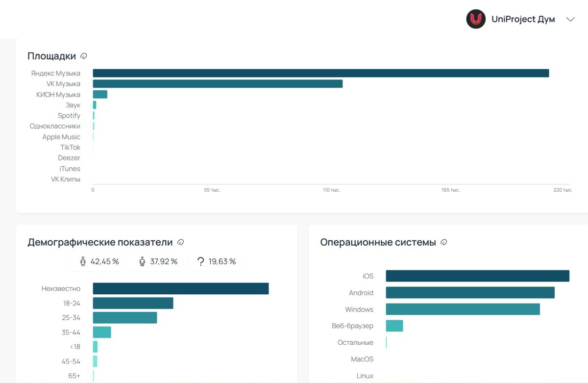The height and width of the screenshot is (384, 588).
Task: Click the info icon beside Операционные системы
Action: (444, 242)
